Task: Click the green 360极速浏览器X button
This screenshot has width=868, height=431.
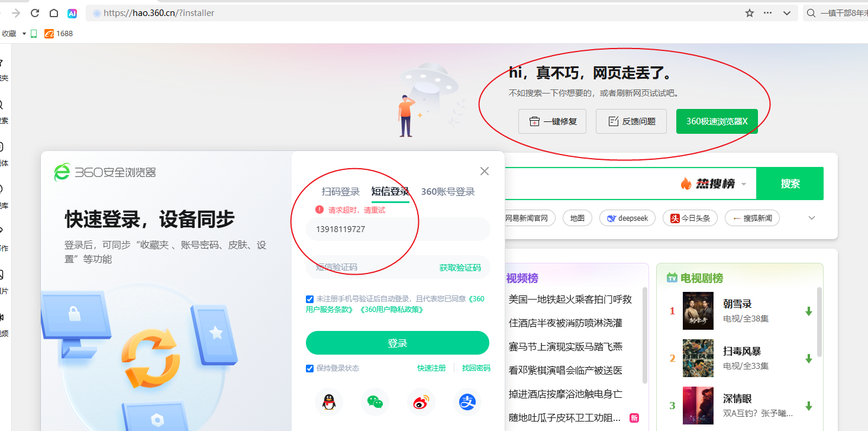Action: [x=717, y=121]
